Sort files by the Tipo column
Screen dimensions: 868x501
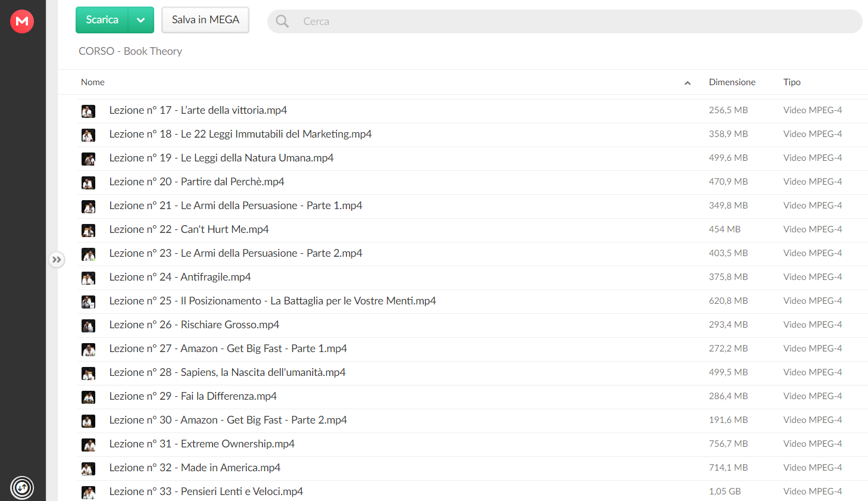792,82
